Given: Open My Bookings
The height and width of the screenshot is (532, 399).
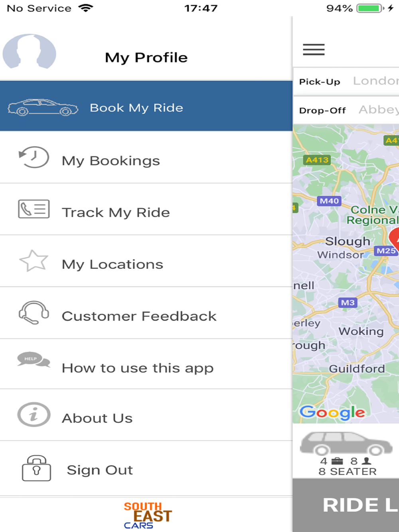Looking at the screenshot, I should tap(146, 158).
